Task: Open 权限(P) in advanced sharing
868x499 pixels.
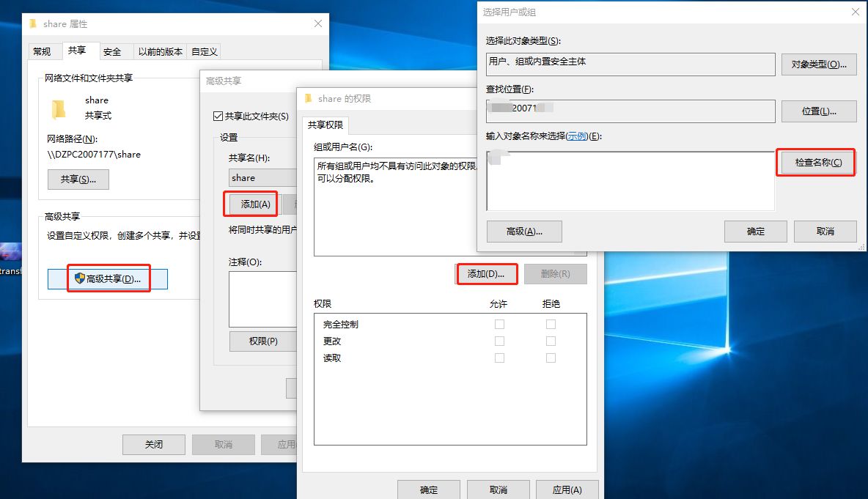Action: tap(263, 341)
